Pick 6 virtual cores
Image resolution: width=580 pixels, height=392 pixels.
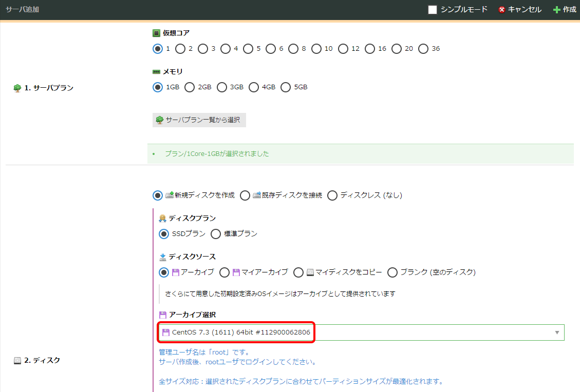pyautogui.click(x=271, y=49)
